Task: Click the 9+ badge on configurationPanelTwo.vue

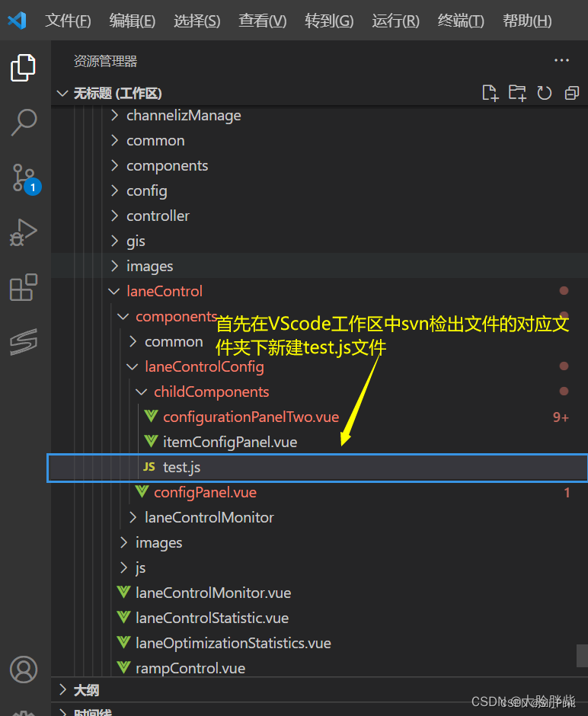Action: [x=561, y=417]
